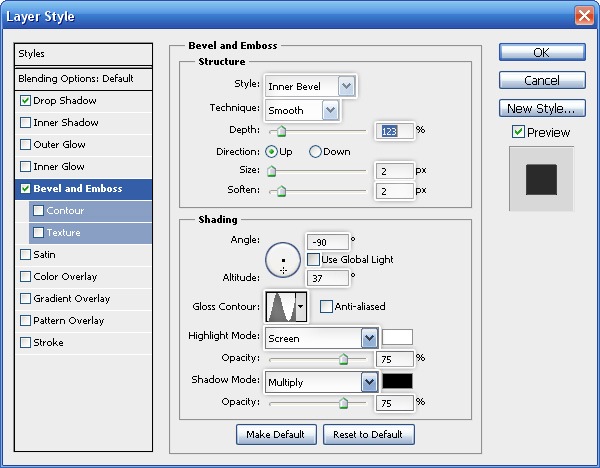
Task: Click the Highlight Opacity input field
Action: 395,359
